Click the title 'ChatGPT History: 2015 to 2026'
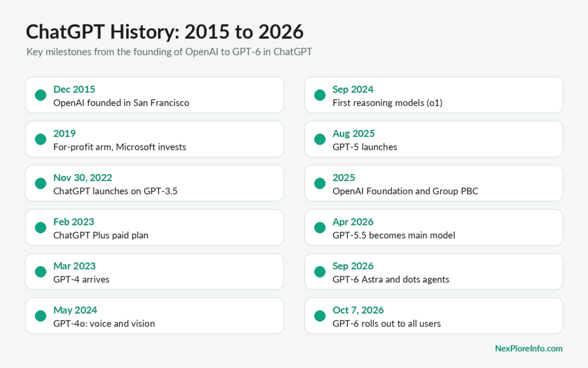588x368 pixels. coord(165,32)
